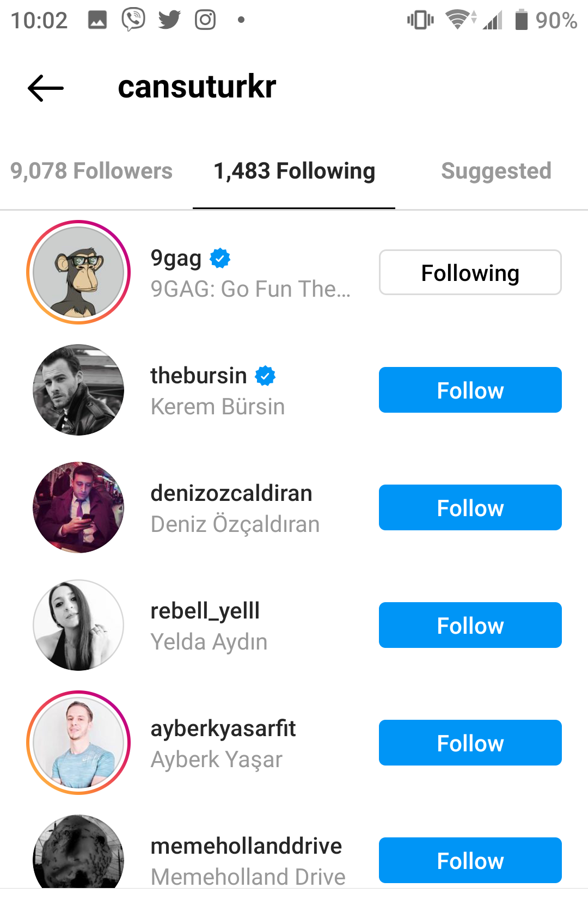Tap thebursin verified badge icon
588x900 pixels.
coord(266,376)
